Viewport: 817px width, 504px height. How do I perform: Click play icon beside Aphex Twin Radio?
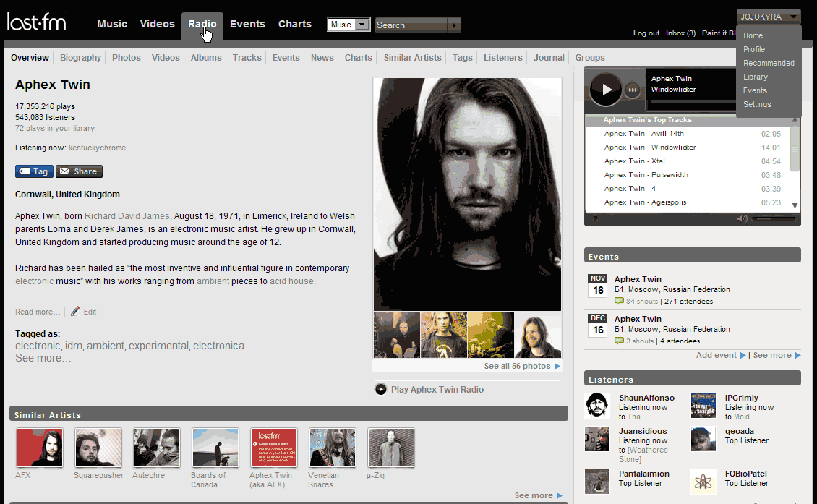[x=381, y=389]
